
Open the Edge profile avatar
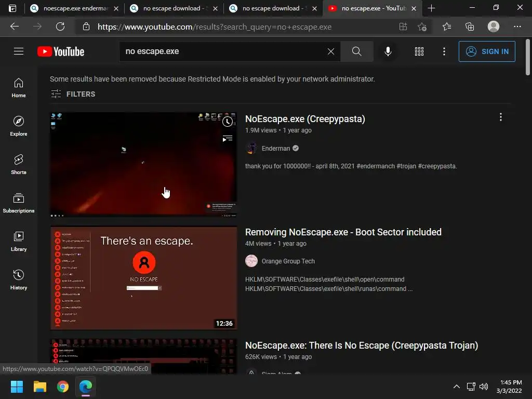[493, 26]
